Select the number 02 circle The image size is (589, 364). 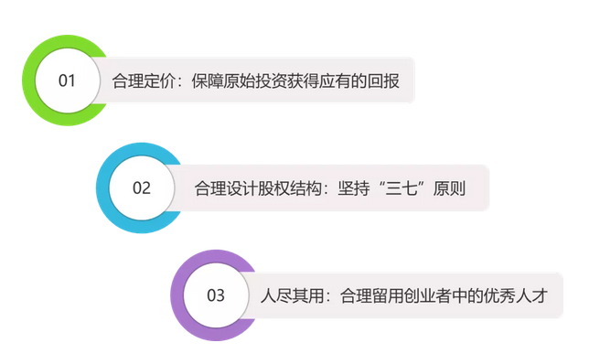(142, 187)
